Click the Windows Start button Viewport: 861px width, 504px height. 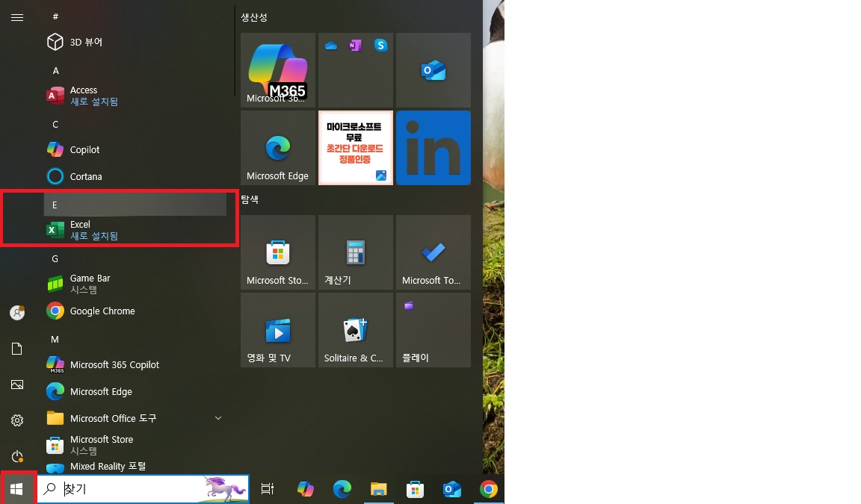[17, 488]
